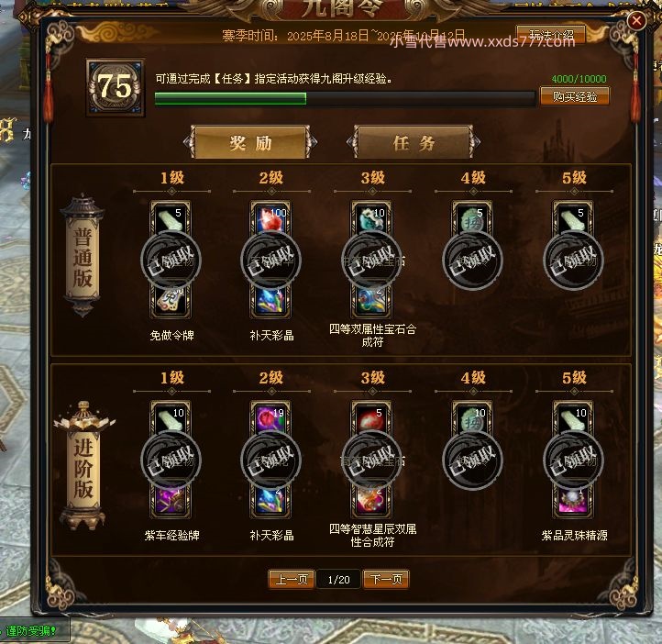Click the 普通版 4级 jade reward with 5
The width and height of the screenshot is (662, 644).
[x=472, y=217]
